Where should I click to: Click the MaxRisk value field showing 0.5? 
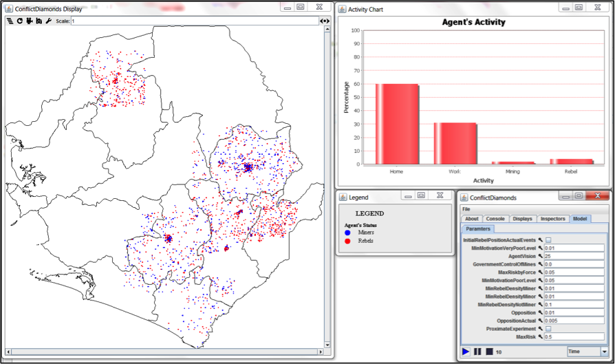coord(574,336)
